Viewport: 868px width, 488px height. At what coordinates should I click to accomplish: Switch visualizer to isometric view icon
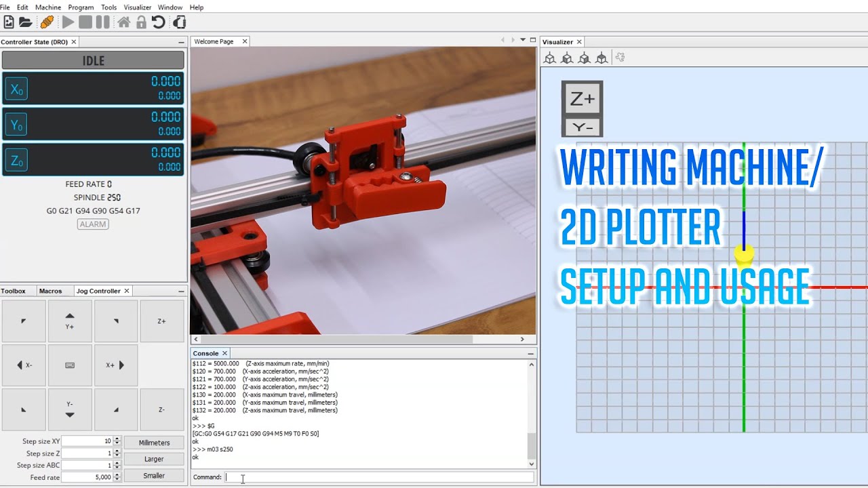click(549, 58)
